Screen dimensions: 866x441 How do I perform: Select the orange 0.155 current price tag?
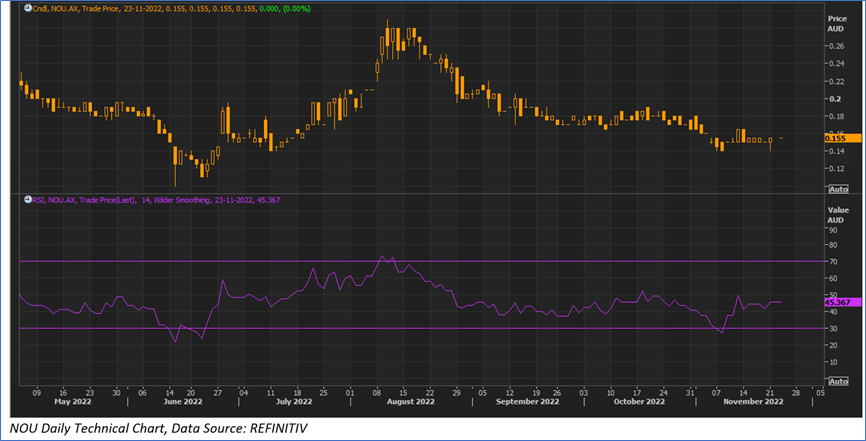(x=842, y=138)
